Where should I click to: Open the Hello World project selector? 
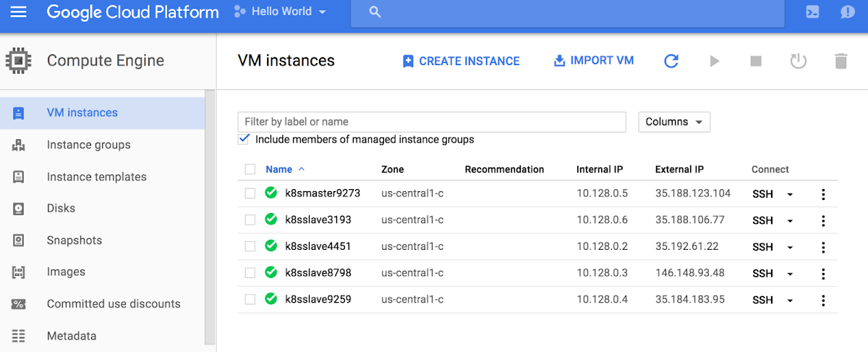coord(281,12)
